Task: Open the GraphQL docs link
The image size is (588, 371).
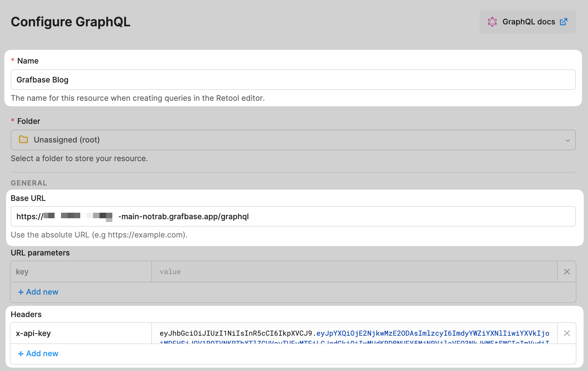Action: [527, 22]
